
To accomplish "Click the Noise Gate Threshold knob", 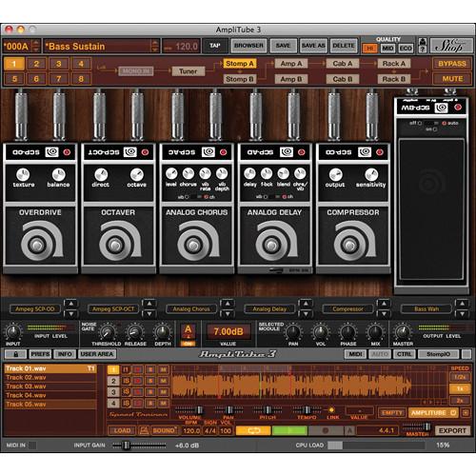I will (108, 332).
